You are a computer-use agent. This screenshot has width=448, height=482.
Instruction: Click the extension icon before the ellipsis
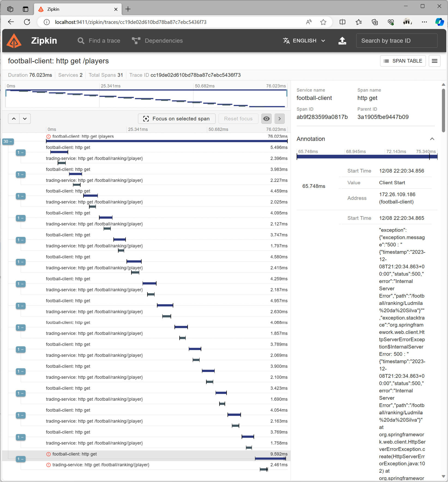coord(407,22)
